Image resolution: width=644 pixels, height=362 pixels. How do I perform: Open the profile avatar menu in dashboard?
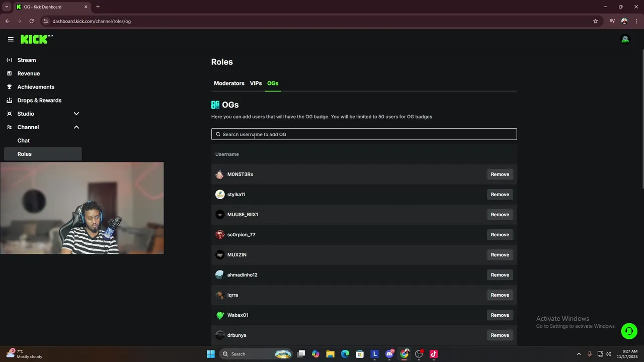(625, 39)
